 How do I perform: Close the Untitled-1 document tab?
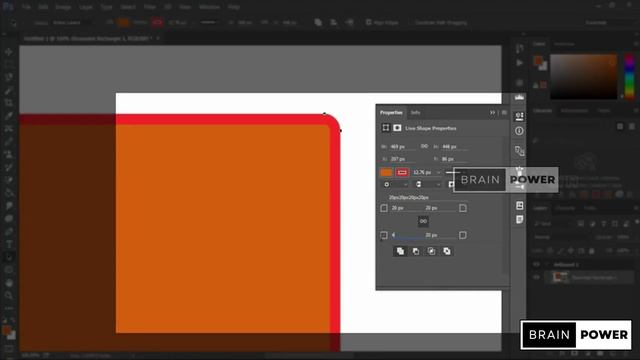tap(158, 38)
